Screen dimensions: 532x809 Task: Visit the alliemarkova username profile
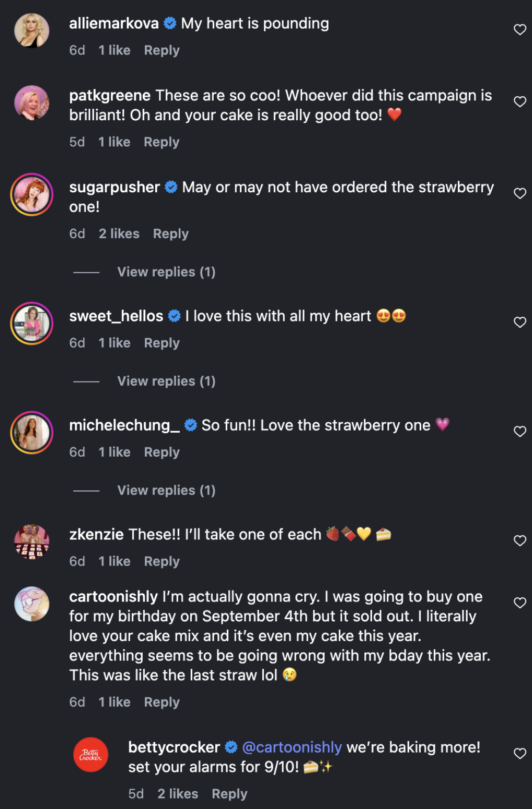click(114, 24)
